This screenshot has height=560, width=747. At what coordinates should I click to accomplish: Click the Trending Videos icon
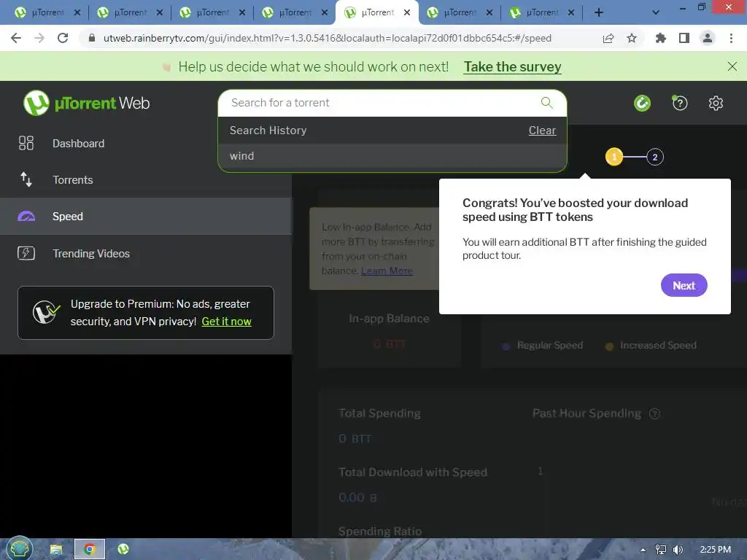(26, 253)
